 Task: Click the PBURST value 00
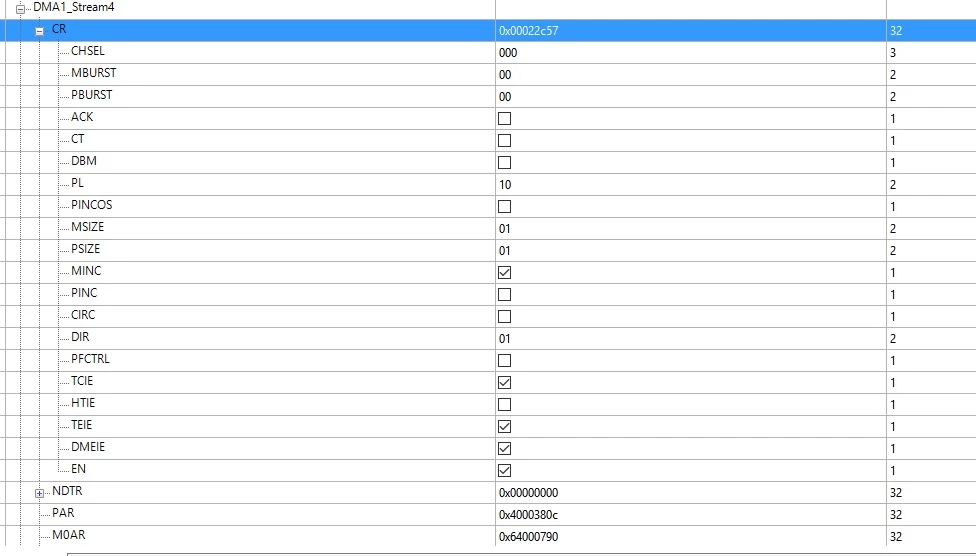(x=505, y=97)
